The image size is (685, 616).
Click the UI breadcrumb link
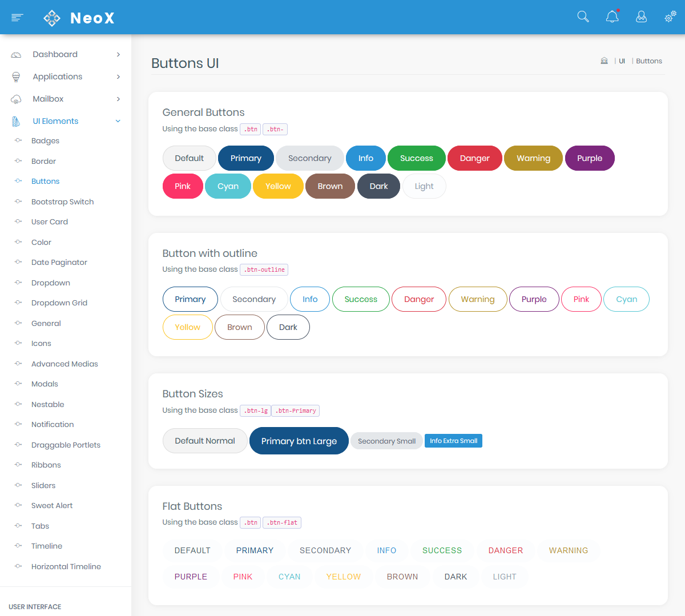click(x=622, y=61)
